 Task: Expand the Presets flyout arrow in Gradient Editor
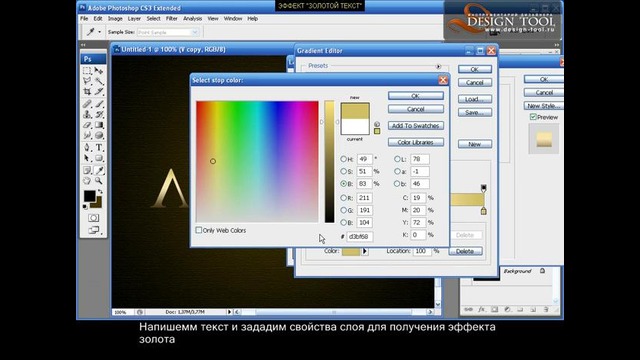point(438,66)
